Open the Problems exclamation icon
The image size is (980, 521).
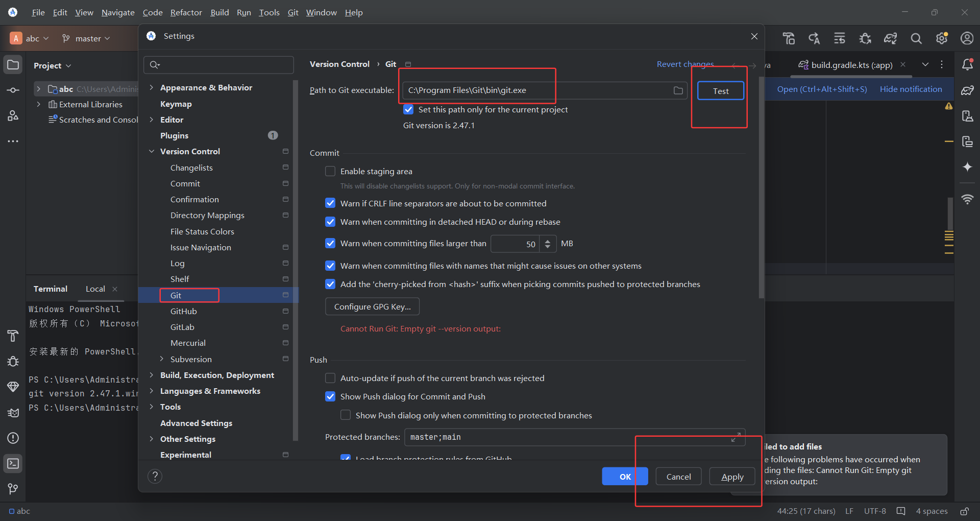coord(13,438)
